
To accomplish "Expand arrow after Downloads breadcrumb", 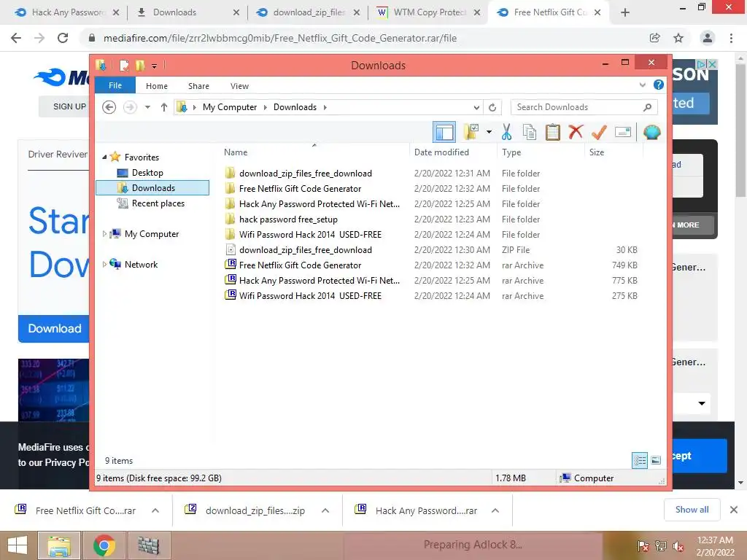I will [x=325, y=108].
